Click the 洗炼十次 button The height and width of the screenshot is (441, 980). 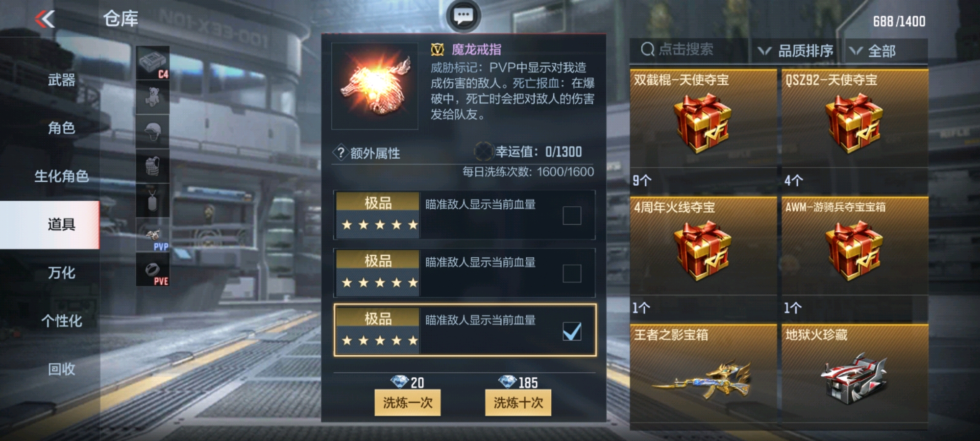click(x=518, y=403)
